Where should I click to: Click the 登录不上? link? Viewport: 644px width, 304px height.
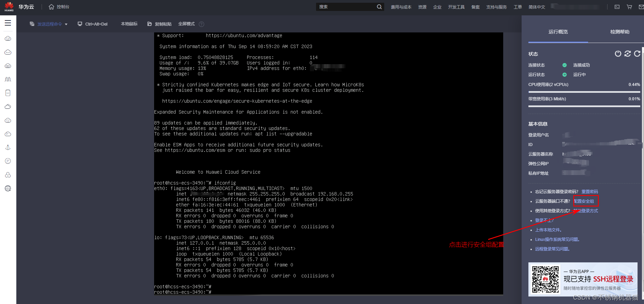(544, 220)
